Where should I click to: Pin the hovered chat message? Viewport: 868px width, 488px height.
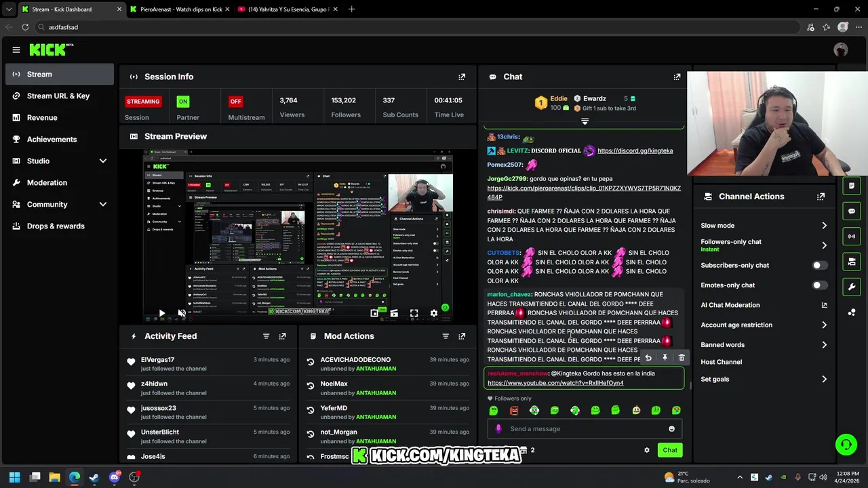(x=665, y=358)
